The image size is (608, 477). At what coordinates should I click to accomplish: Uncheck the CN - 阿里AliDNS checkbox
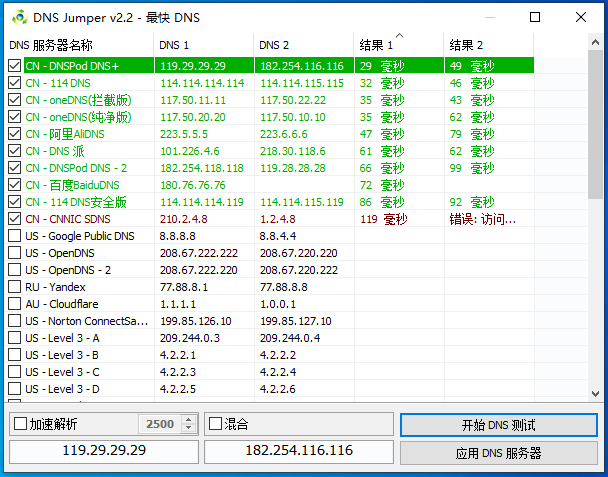[x=14, y=134]
